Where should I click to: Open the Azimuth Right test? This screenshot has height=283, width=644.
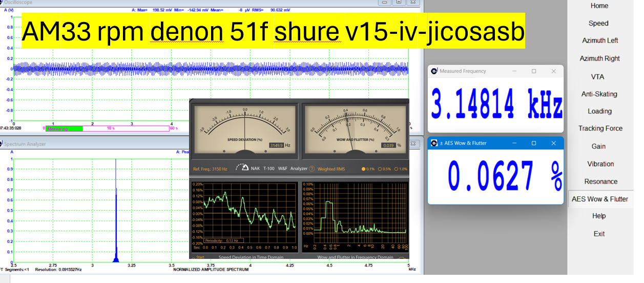click(x=599, y=58)
